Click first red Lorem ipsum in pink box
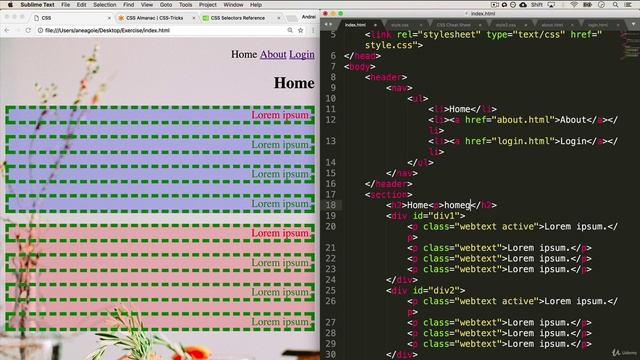 click(x=280, y=233)
